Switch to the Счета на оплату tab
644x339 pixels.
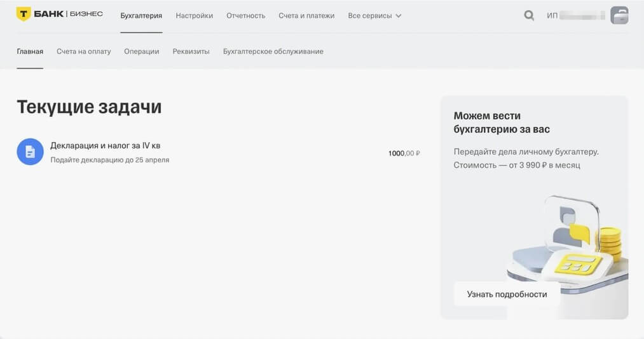click(83, 51)
